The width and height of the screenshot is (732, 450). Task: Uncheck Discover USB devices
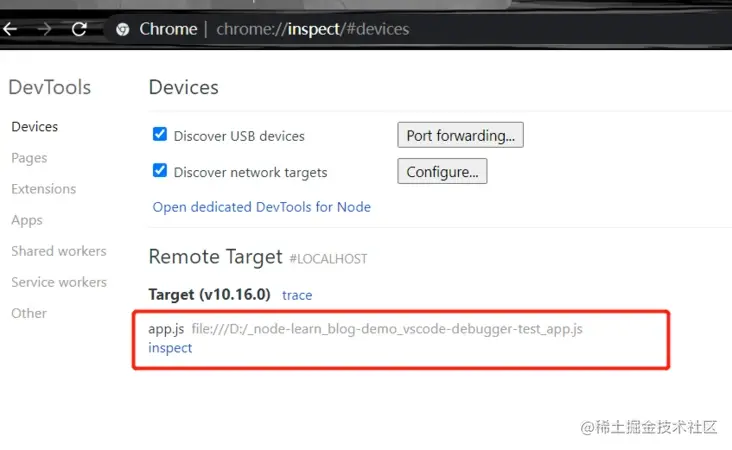click(160, 134)
